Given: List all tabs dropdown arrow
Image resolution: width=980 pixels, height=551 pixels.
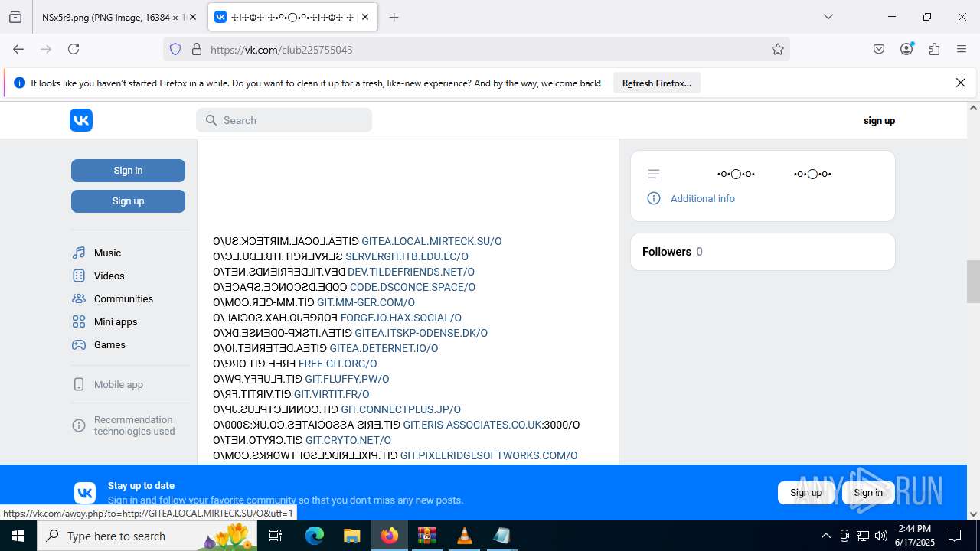Looking at the screenshot, I should tap(828, 17).
